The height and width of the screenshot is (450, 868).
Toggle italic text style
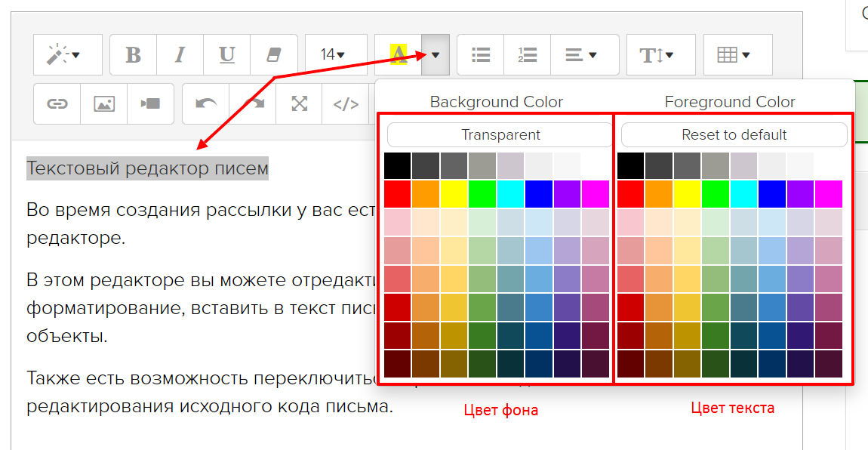pyautogui.click(x=180, y=55)
